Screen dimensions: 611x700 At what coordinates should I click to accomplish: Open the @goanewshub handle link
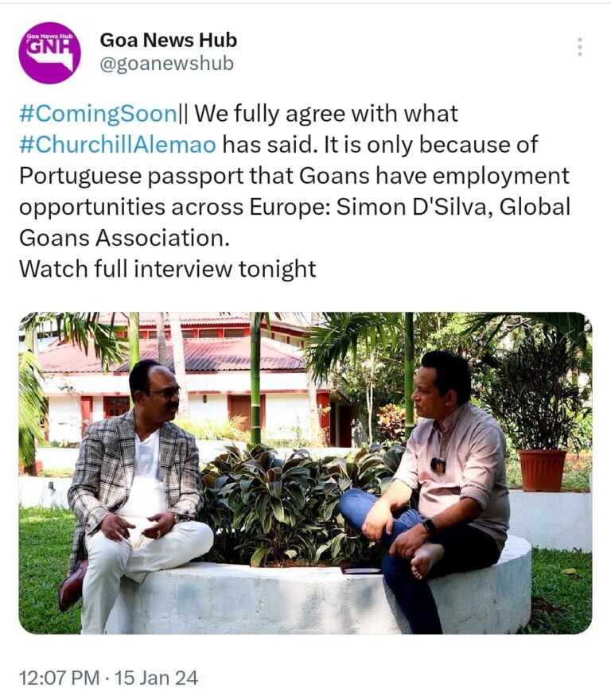click(x=167, y=64)
